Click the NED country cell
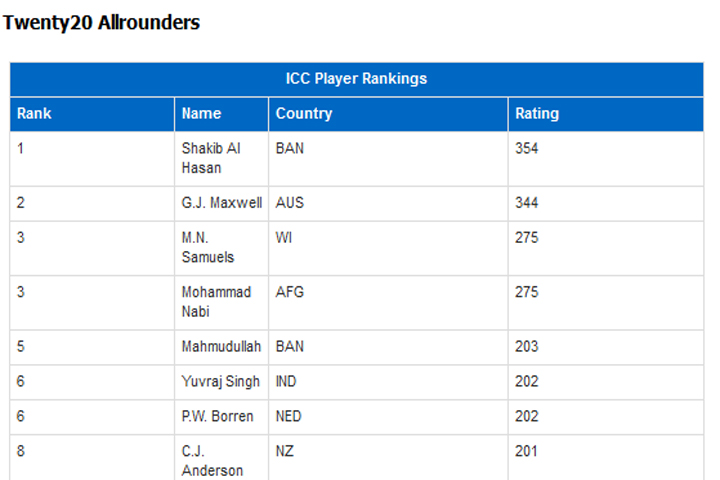720x480 pixels. coord(388,417)
